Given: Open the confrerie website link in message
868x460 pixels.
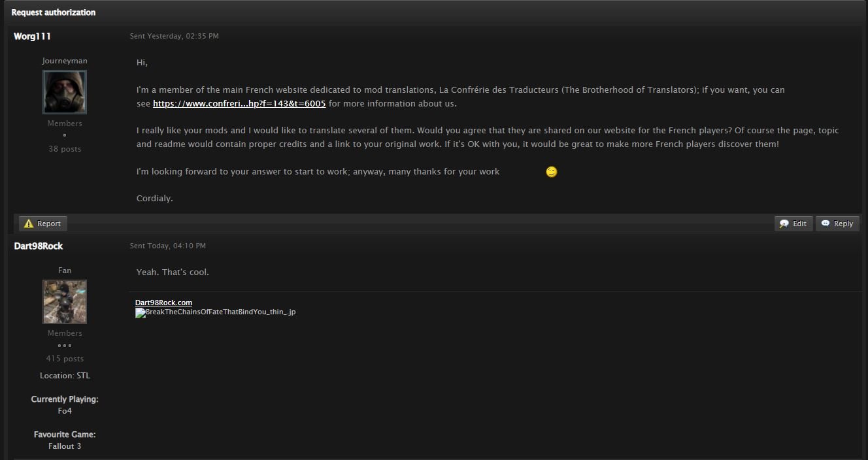Looking at the screenshot, I should click(x=239, y=104).
